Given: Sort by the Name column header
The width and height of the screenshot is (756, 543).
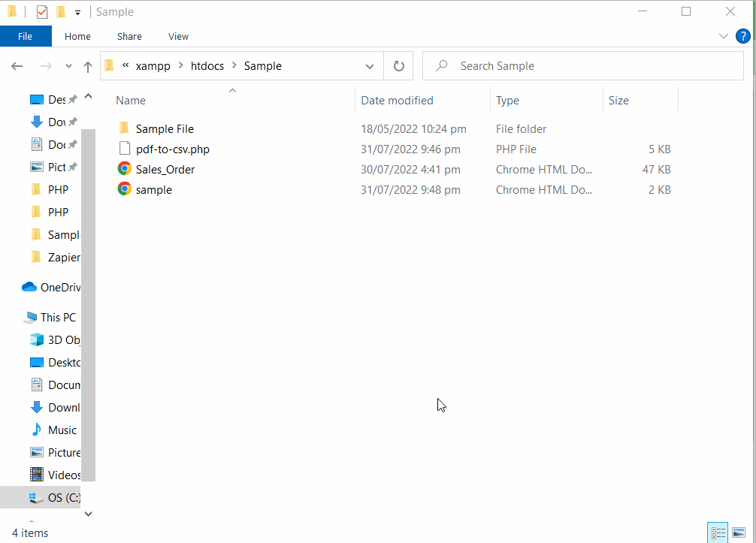Looking at the screenshot, I should coord(131,100).
